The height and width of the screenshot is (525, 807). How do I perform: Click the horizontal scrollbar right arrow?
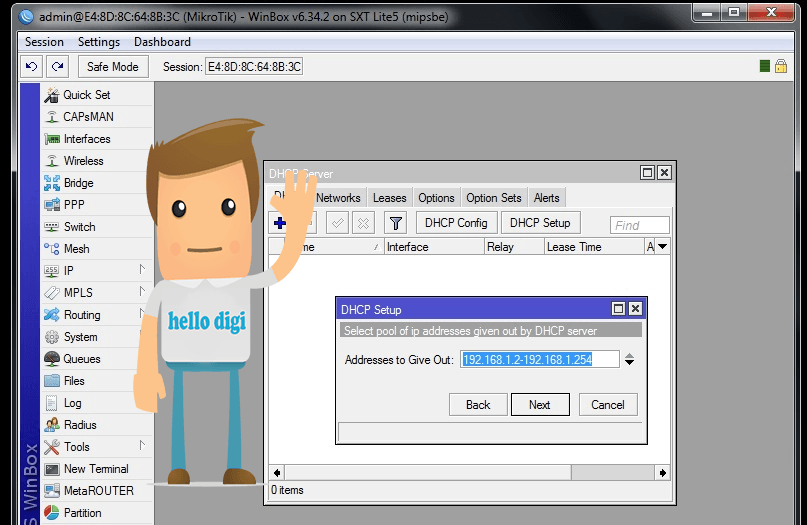tap(662, 472)
